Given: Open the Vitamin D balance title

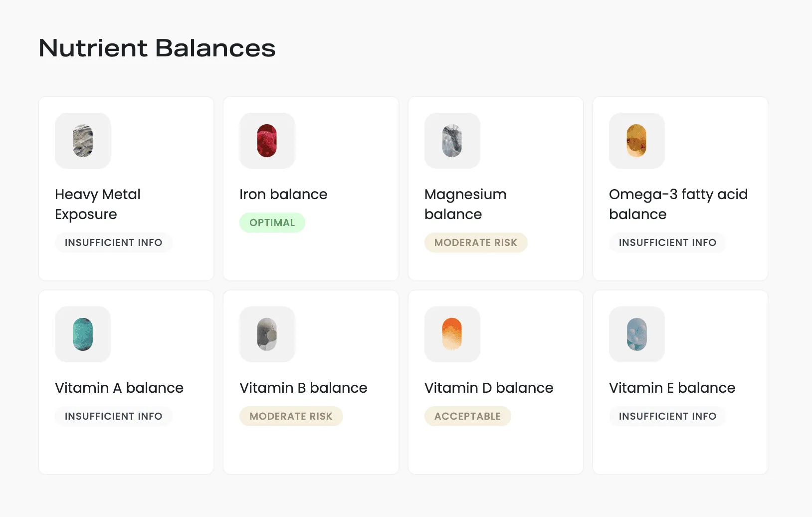Looking at the screenshot, I should pyautogui.click(x=488, y=388).
